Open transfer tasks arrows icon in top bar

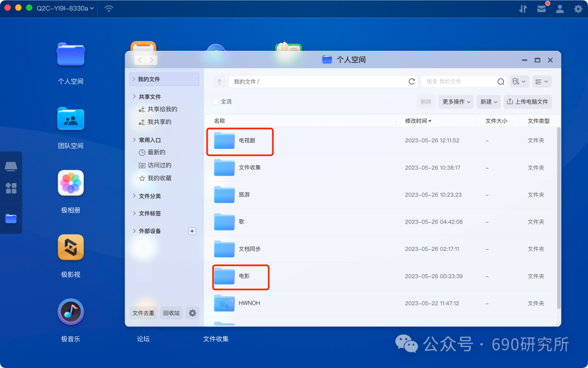coord(523,9)
